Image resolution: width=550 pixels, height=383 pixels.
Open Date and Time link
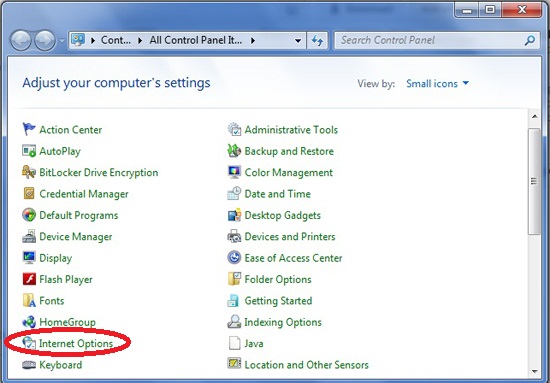tap(277, 194)
